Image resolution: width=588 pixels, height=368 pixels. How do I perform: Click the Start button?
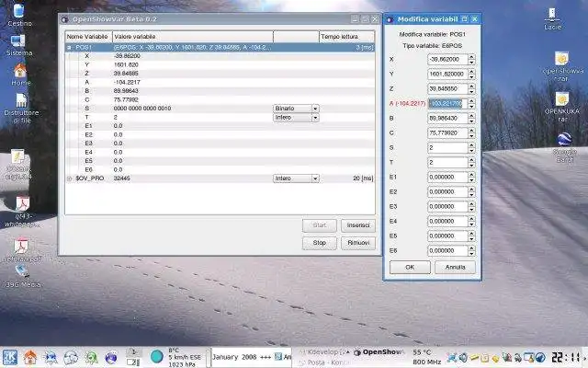320,225
